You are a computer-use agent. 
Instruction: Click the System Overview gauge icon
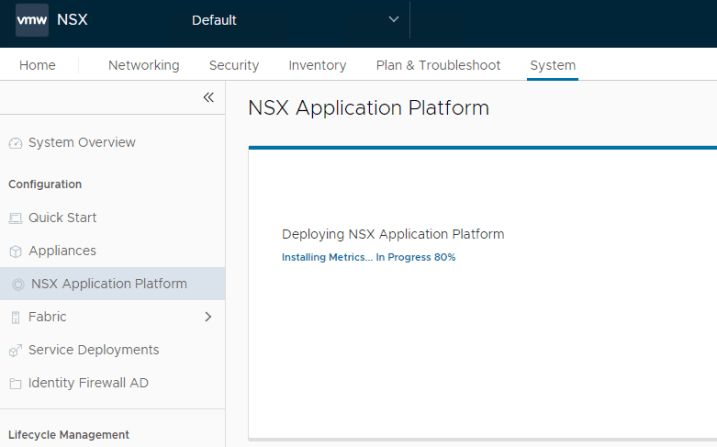(16, 143)
